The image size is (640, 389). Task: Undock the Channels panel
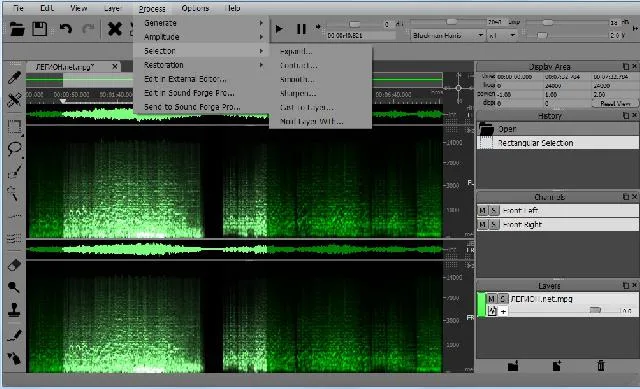click(x=626, y=197)
